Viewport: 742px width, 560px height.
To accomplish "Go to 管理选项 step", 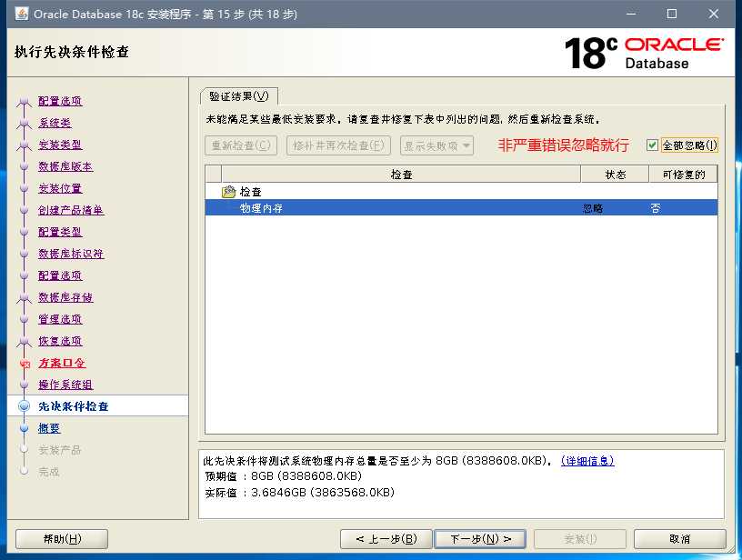I will 60,319.
